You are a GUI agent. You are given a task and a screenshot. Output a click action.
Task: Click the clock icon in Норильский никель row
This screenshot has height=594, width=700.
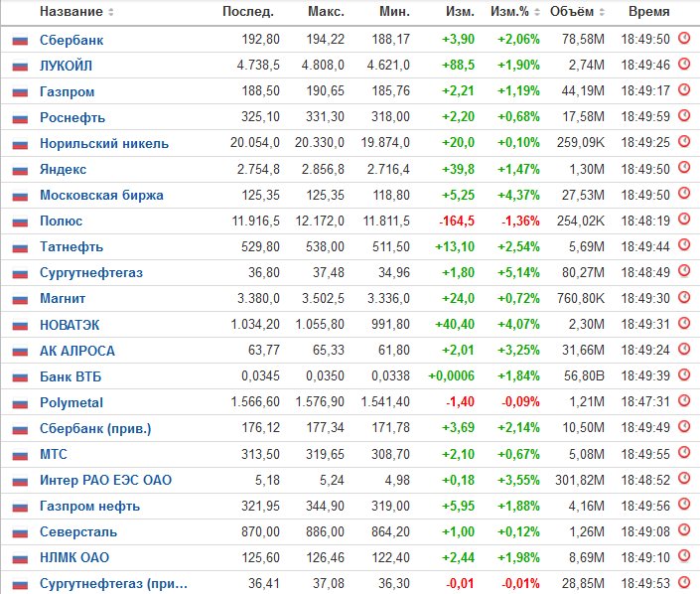pyautogui.click(x=684, y=142)
